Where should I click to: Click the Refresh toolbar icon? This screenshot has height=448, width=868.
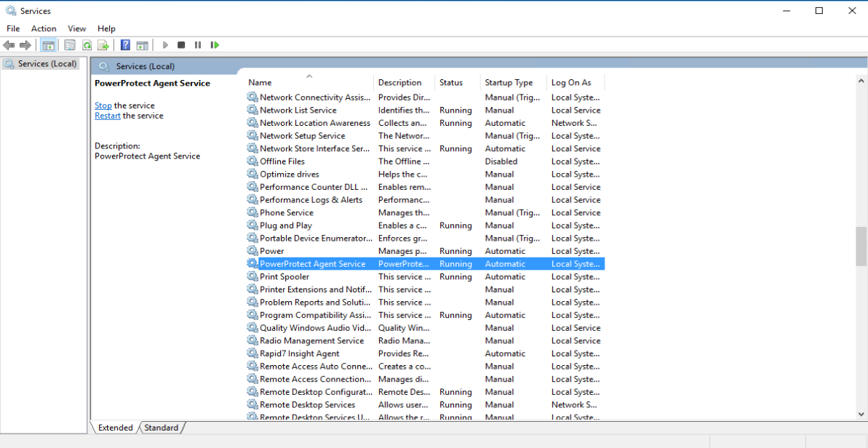87,45
